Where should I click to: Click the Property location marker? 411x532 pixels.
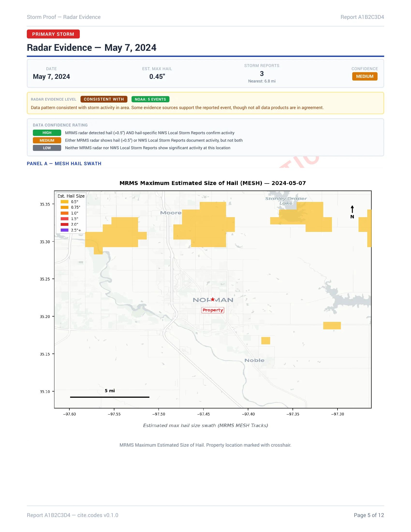pyautogui.click(x=213, y=310)
